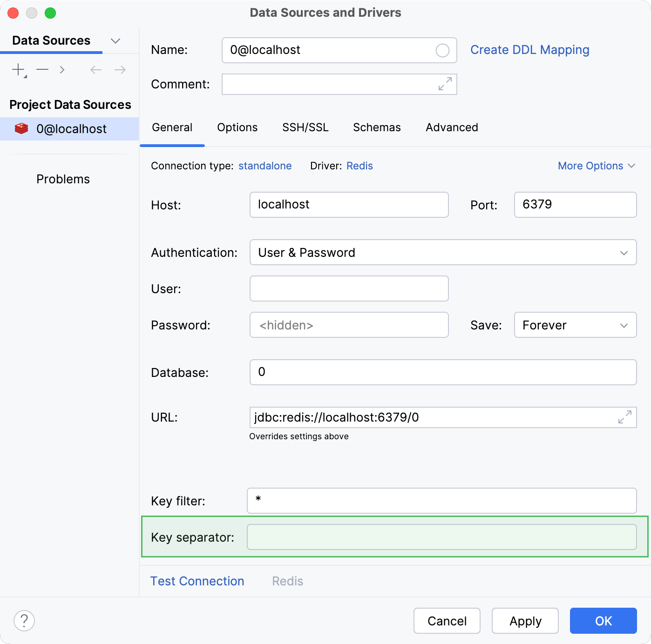Collapse the Data Sources panel chevron
The height and width of the screenshot is (644, 651).
115,40
